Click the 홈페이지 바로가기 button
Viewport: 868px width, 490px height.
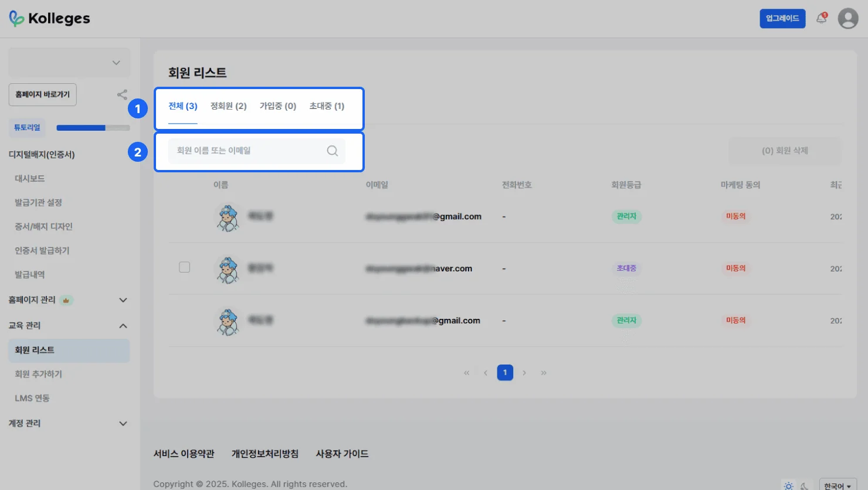point(43,95)
